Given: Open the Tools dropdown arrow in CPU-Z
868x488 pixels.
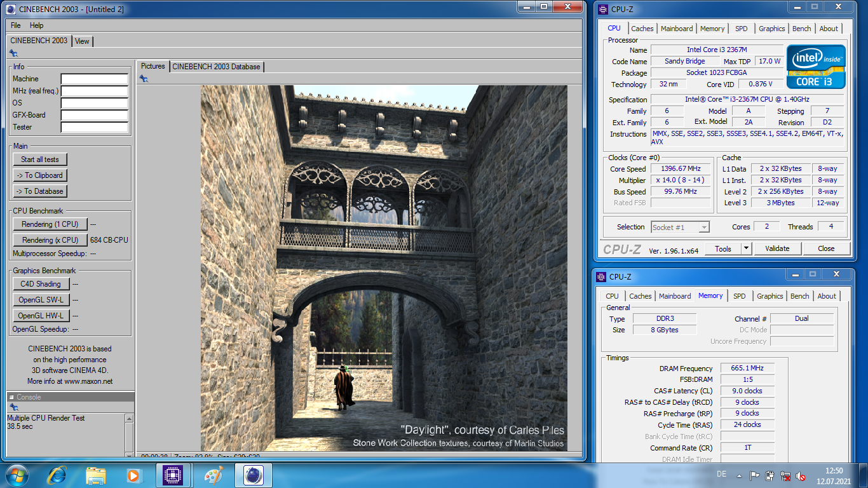Looking at the screenshot, I should 747,248.
